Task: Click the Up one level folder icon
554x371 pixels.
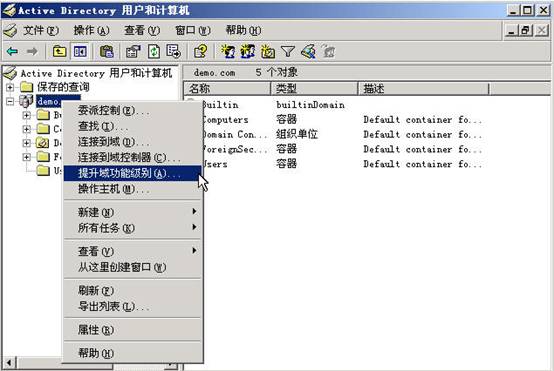Action: [59, 52]
